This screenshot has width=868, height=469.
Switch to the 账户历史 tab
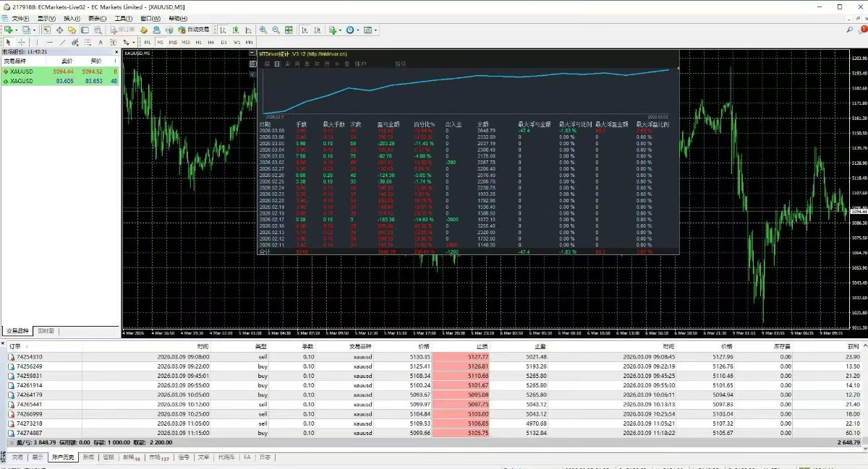[63, 457]
